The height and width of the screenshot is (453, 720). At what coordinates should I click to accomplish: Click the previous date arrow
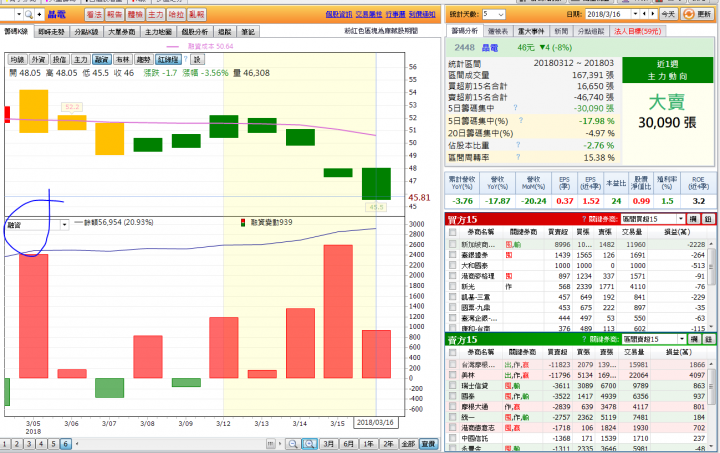coord(646,14)
